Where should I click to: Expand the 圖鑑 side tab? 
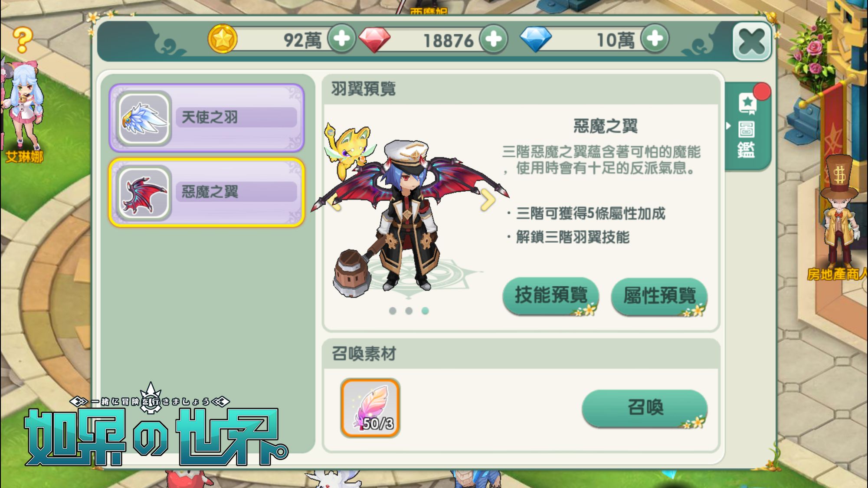coord(747,126)
